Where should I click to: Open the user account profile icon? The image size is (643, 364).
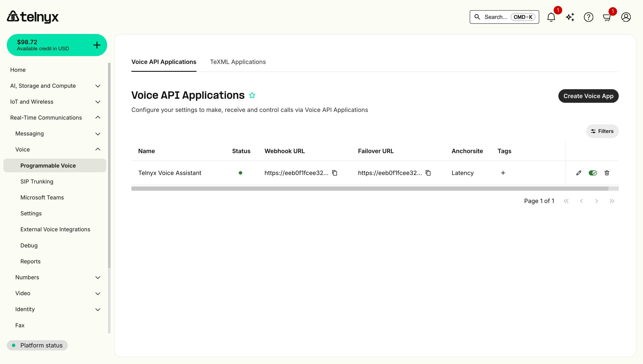[626, 17]
